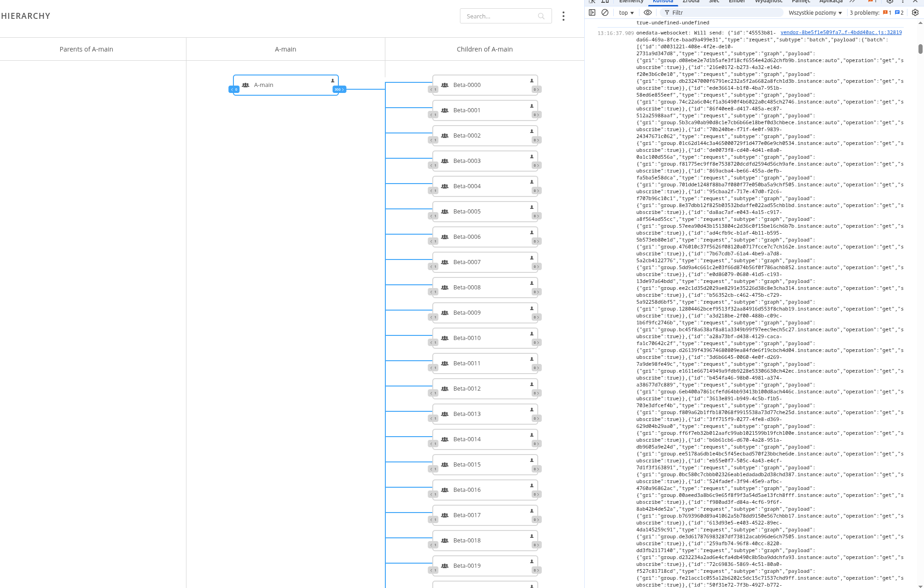The width and height of the screenshot is (924, 588).
Task: Open console settings gear
Action: click(x=915, y=12)
